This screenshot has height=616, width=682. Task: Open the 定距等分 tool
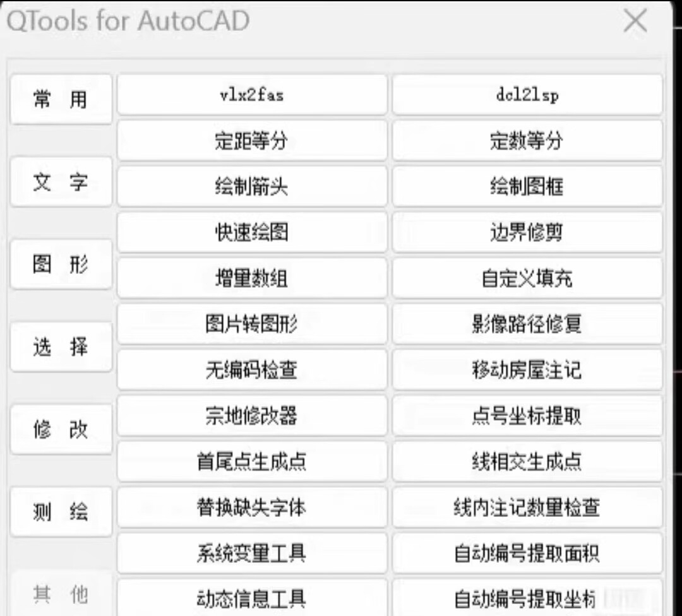click(251, 140)
